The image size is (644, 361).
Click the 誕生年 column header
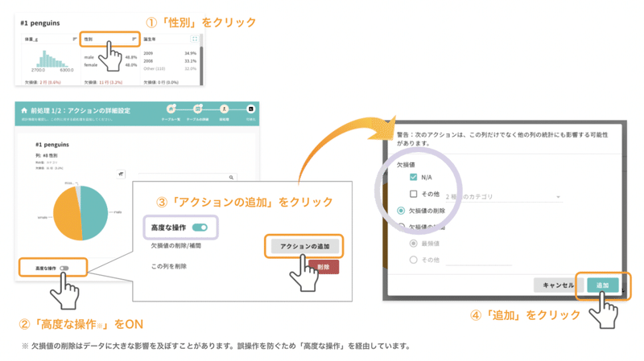(170, 39)
